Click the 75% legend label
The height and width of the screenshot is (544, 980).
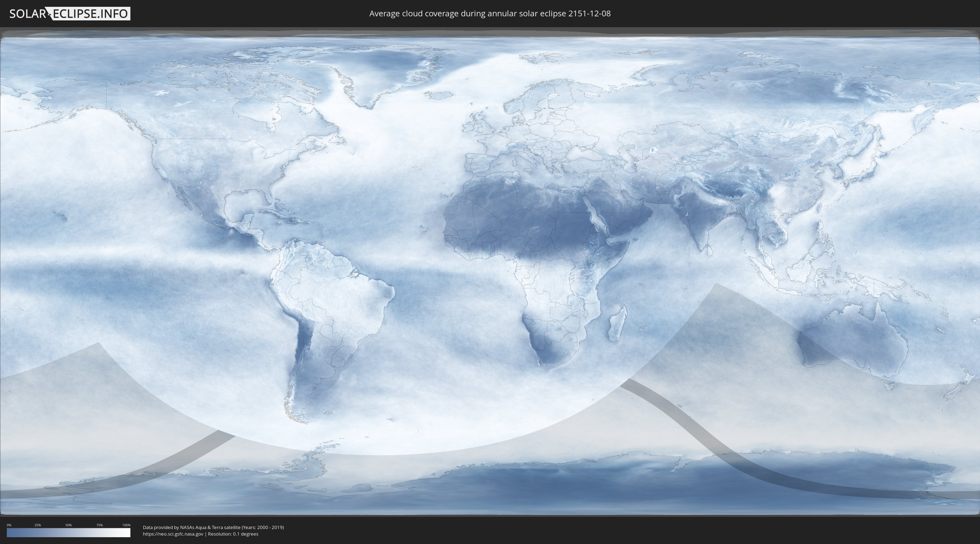[x=99, y=525]
